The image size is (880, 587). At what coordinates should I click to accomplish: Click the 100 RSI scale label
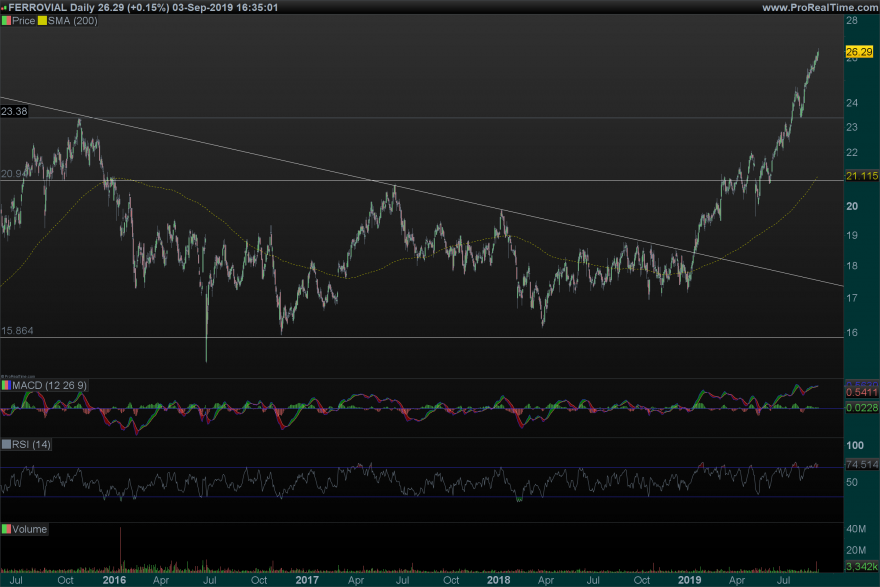pos(855,446)
